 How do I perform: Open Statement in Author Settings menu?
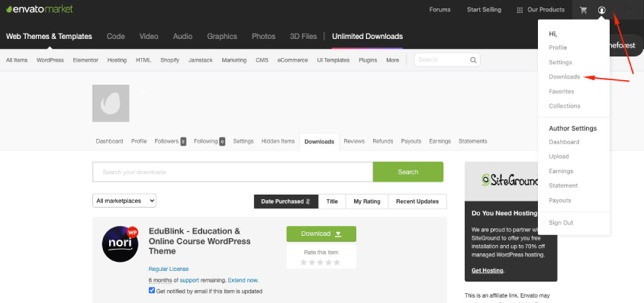(x=563, y=185)
